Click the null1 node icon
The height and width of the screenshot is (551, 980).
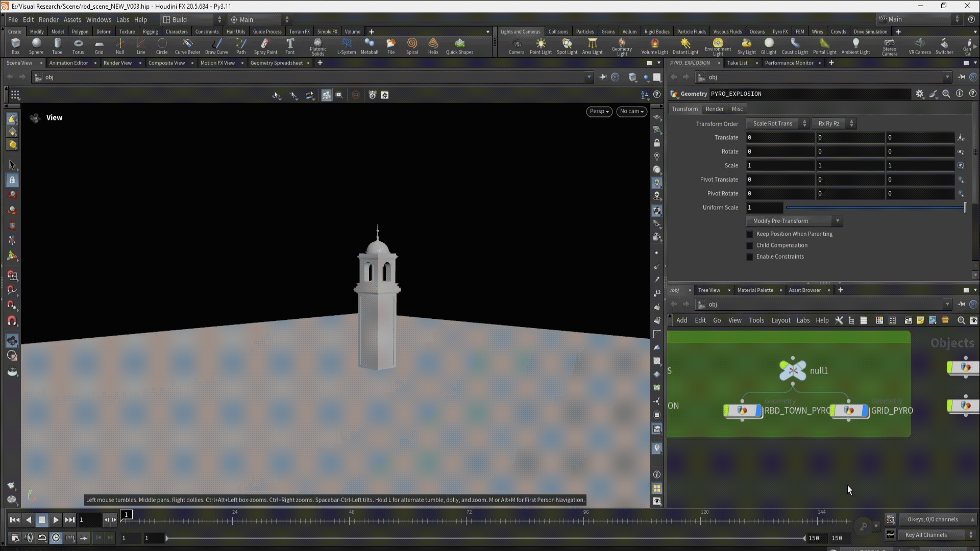click(x=793, y=371)
